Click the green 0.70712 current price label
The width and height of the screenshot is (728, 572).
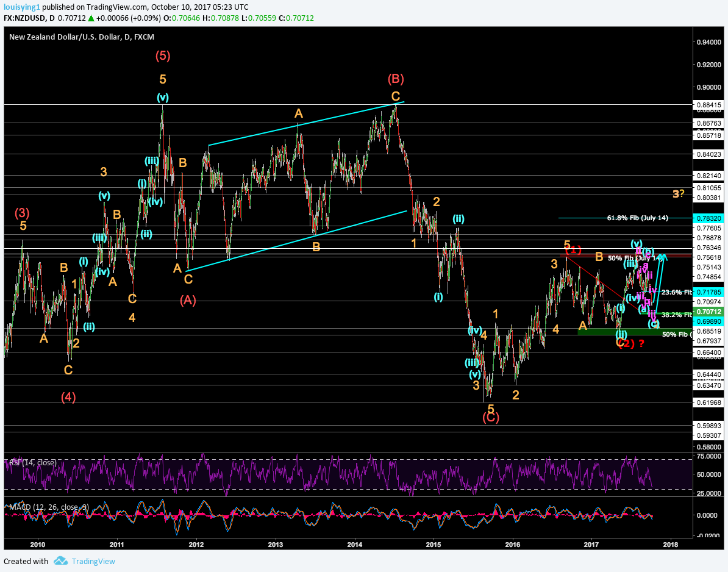tap(709, 312)
